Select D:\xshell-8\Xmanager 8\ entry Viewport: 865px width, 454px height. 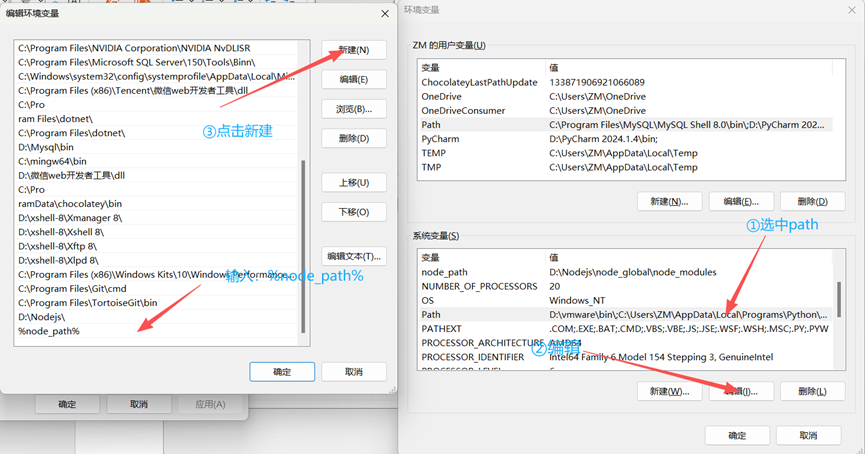click(x=157, y=218)
